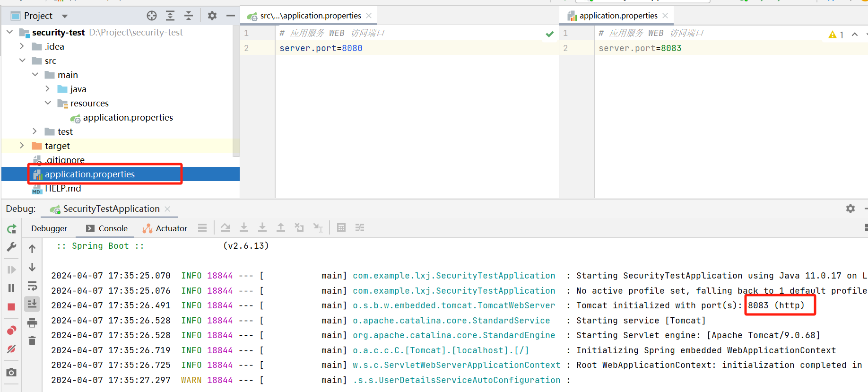Image resolution: width=868 pixels, height=392 pixels.
Task: Click the server.port=8080 line in editor
Action: point(321,48)
